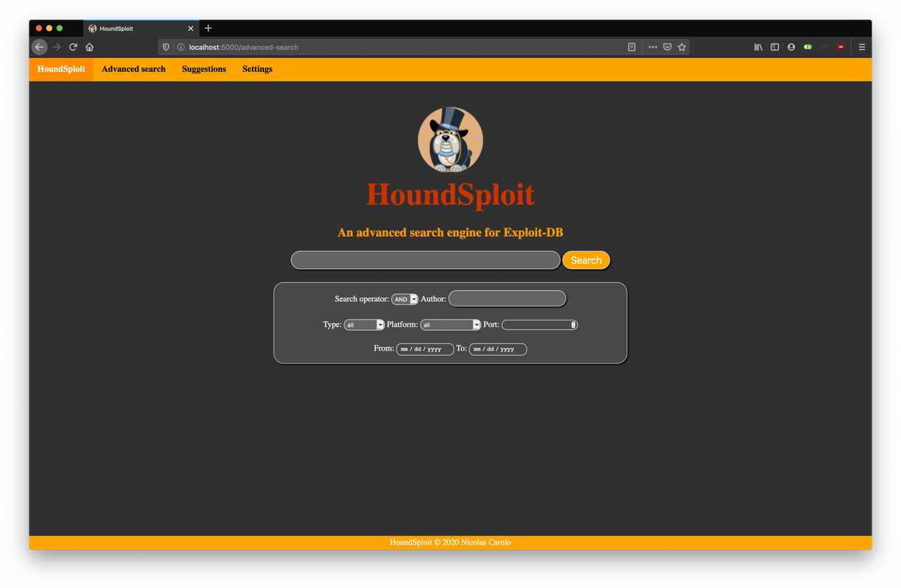Open the Firefox hamburger menu
The image size is (901, 588).
pyautogui.click(x=862, y=47)
